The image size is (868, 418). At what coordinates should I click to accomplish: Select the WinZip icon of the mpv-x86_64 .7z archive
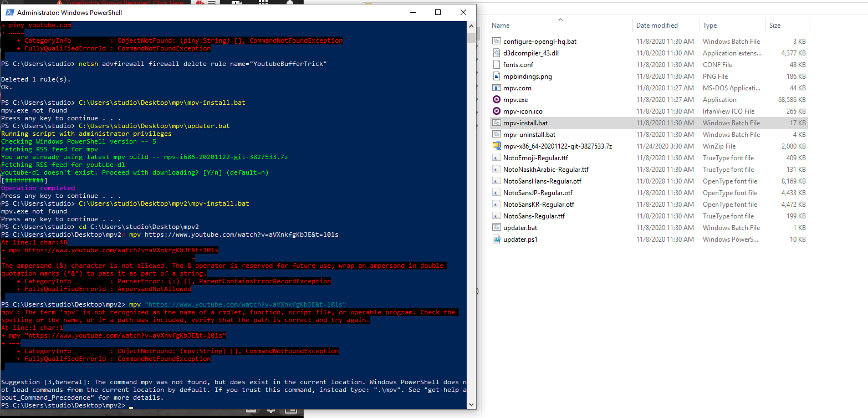(497, 146)
